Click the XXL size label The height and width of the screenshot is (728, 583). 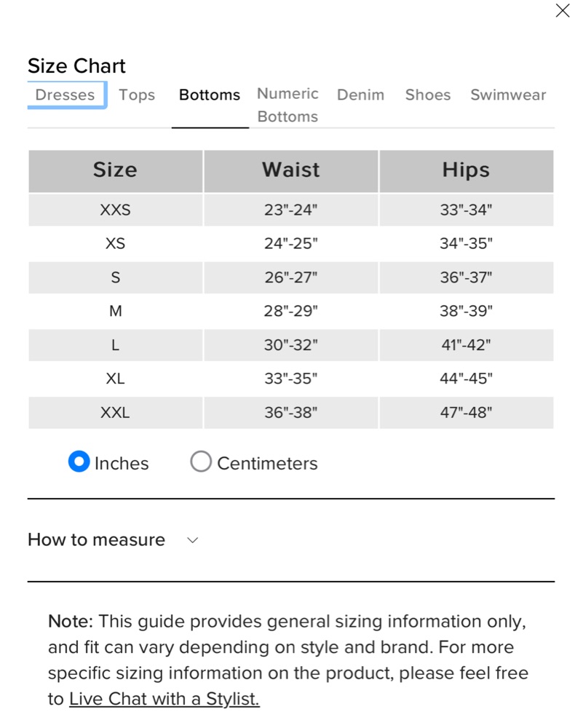click(115, 413)
